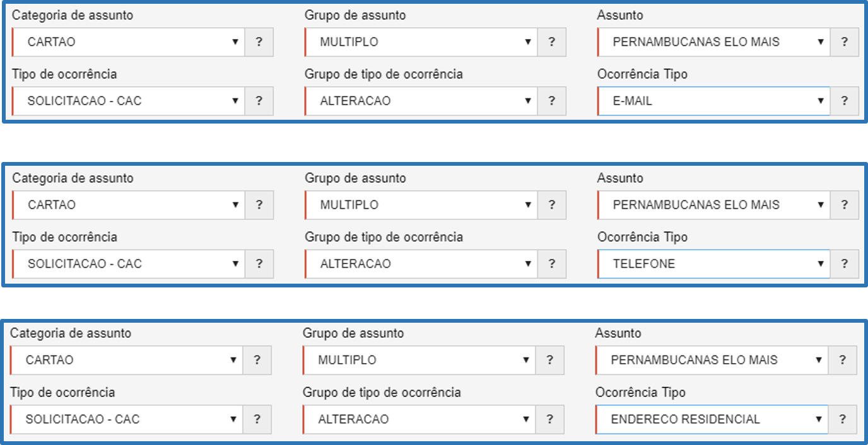Click help icon next to SOLICITACAO - CAC in ENDERECO RESIDENCIAL panel
Viewport: 868px width, 445px height.
pos(257,419)
